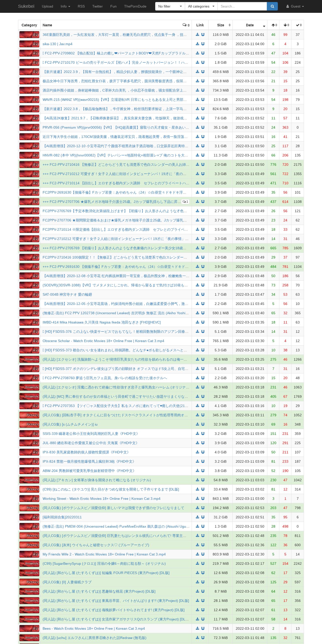This screenshot has height=644, width=322.
Task: Click completed count 2242
Action: pos(298,563)
